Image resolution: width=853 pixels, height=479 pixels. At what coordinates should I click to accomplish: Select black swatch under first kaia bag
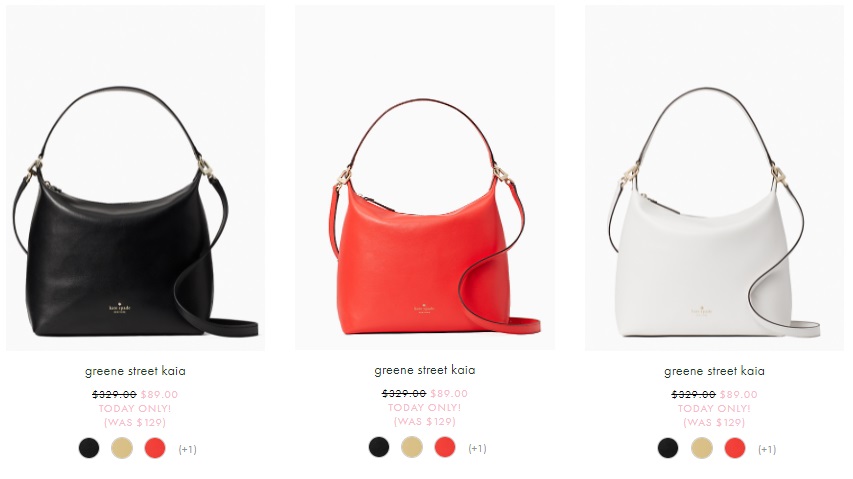89,448
